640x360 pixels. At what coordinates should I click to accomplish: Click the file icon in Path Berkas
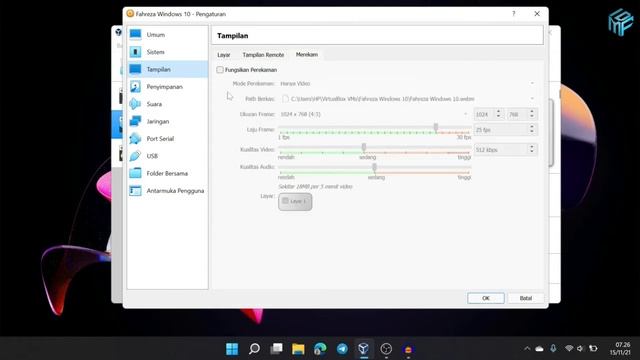(x=285, y=99)
